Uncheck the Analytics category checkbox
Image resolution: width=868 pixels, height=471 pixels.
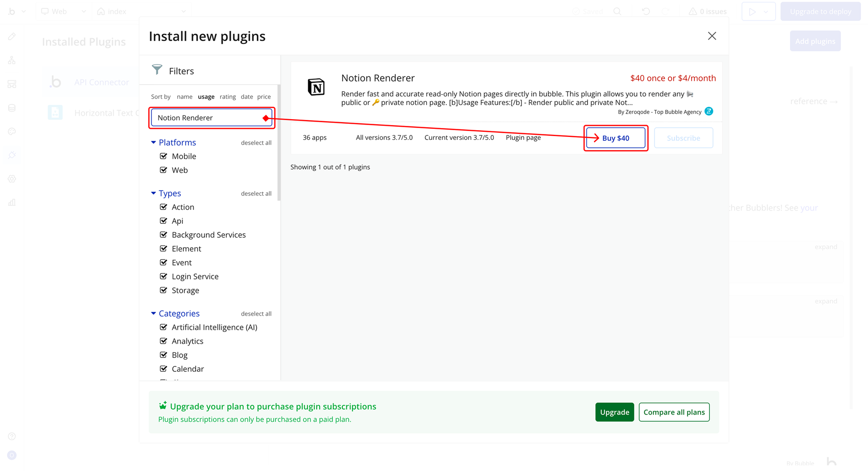[164, 341]
